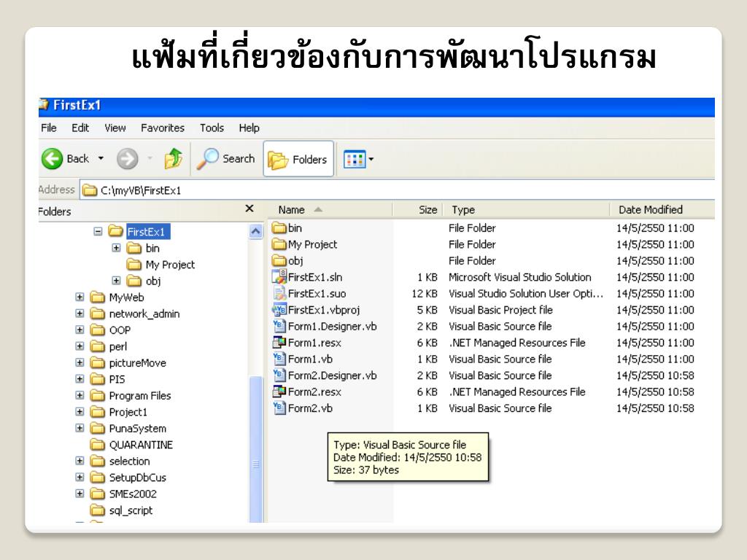Image resolution: width=747 pixels, height=560 pixels.
Task: Select the Form1.vb source icon
Action: 279,359
